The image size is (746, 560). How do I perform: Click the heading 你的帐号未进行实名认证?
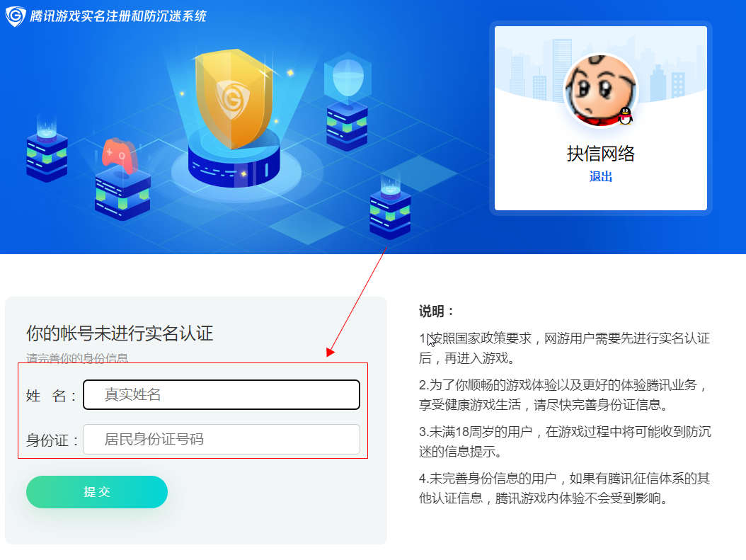[x=120, y=333]
